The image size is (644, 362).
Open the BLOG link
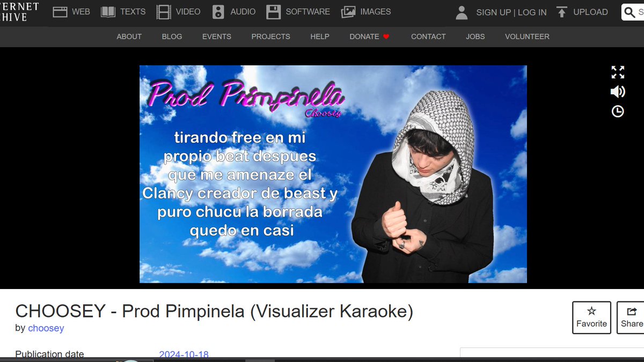coord(172,36)
